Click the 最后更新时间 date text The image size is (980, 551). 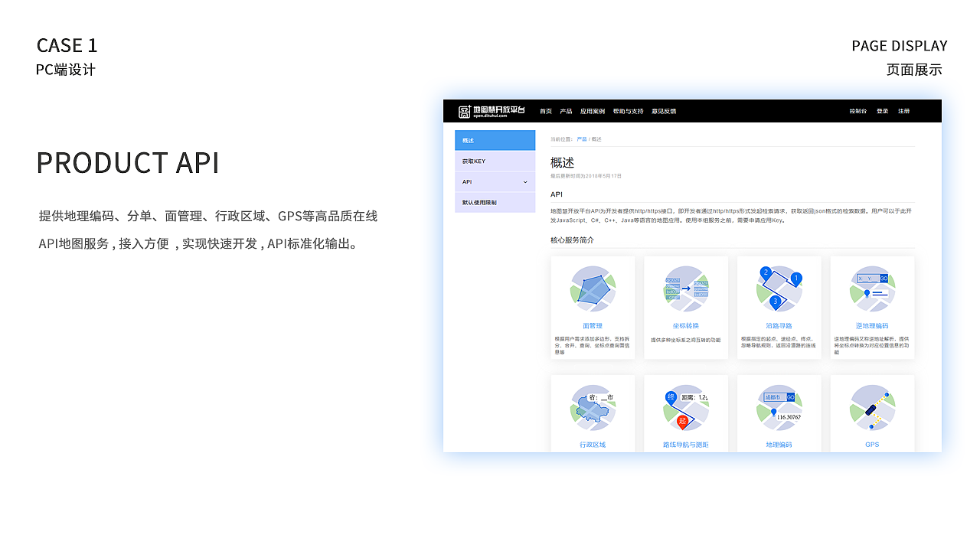tap(586, 176)
